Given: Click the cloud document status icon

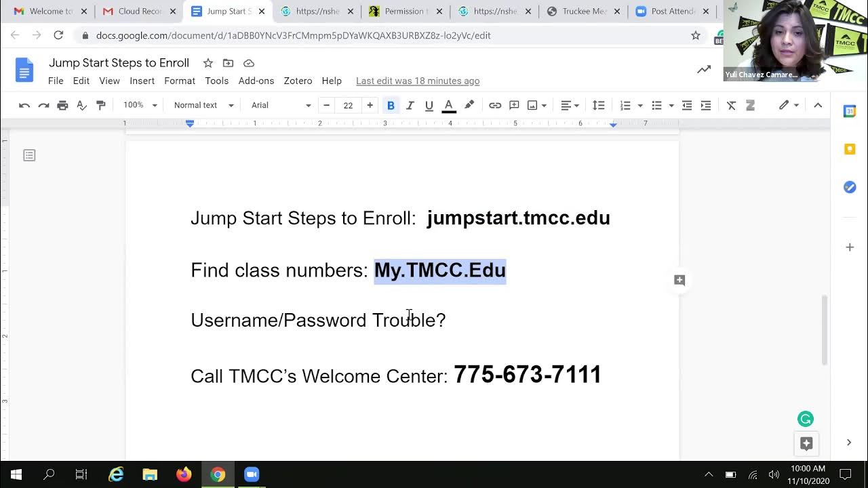Looking at the screenshot, I should click(x=249, y=63).
